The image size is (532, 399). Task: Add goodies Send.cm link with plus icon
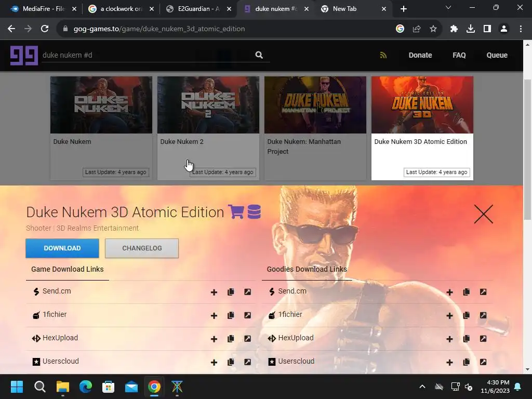click(x=449, y=292)
